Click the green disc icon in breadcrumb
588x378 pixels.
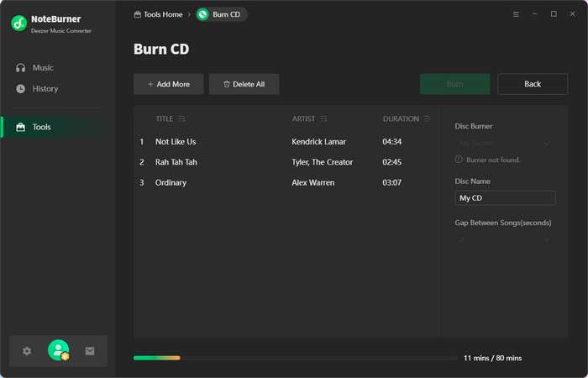[203, 14]
